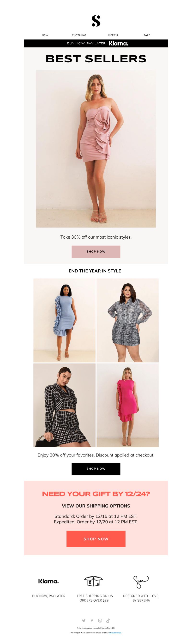Screen dimensions: 192x644
Task: Click the free shipping box icon
Action: pyautogui.click(x=94, y=581)
